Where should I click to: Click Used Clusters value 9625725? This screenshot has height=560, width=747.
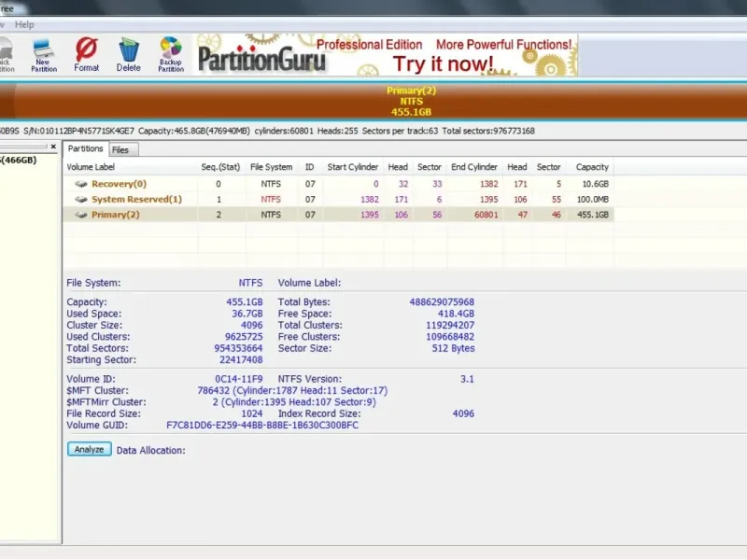coord(244,337)
